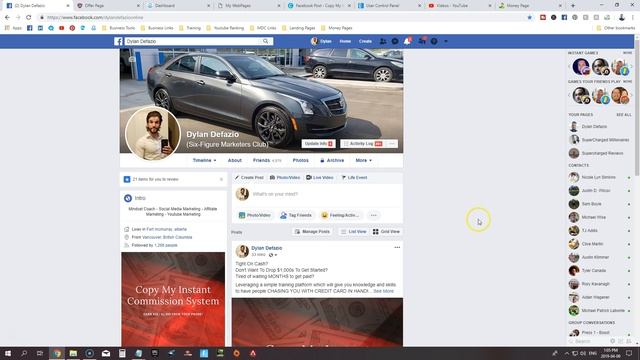Click Tag Friends button
The height and width of the screenshot is (360, 640).
pyautogui.click(x=296, y=215)
